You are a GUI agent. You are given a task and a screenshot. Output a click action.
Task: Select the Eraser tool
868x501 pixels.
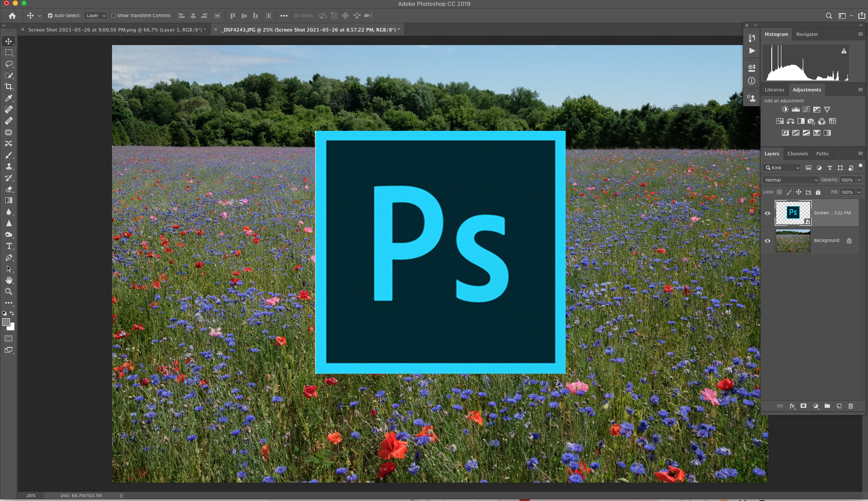pos(9,189)
